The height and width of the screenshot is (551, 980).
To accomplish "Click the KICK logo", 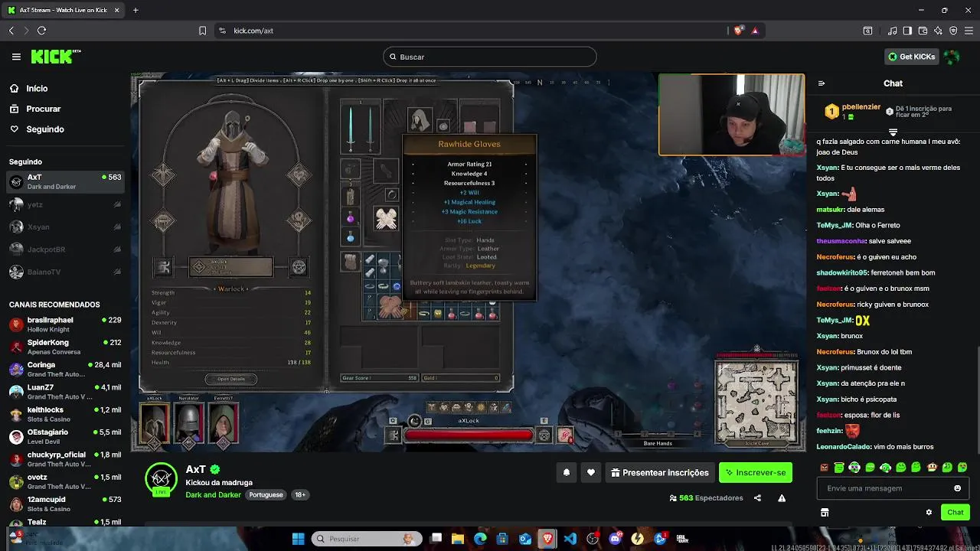I will point(55,57).
